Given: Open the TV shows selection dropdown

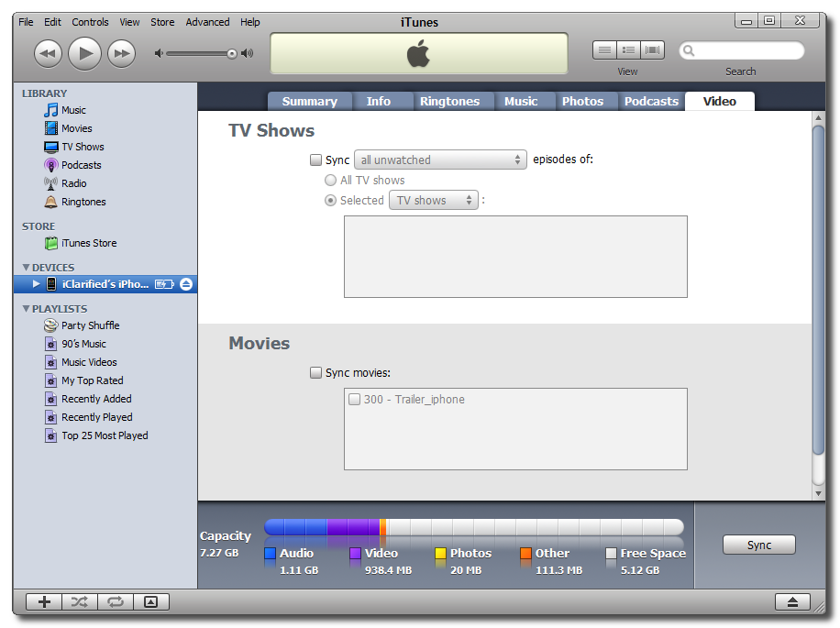Looking at the screenshot, I should (433, 200).
